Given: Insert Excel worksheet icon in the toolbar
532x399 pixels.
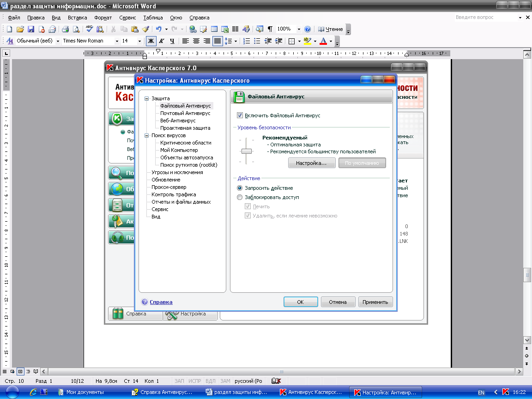Looking at the screenshot, I should coord(224,29).
